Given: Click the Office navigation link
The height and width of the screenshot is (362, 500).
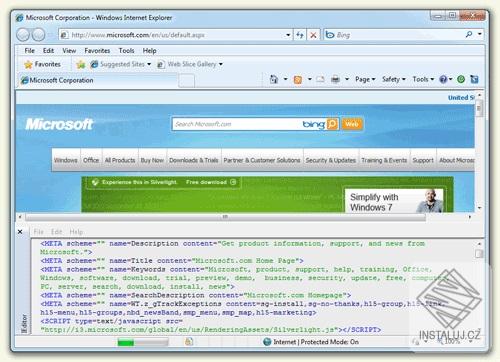Looking at the screenshot, I should click(91, 160).
